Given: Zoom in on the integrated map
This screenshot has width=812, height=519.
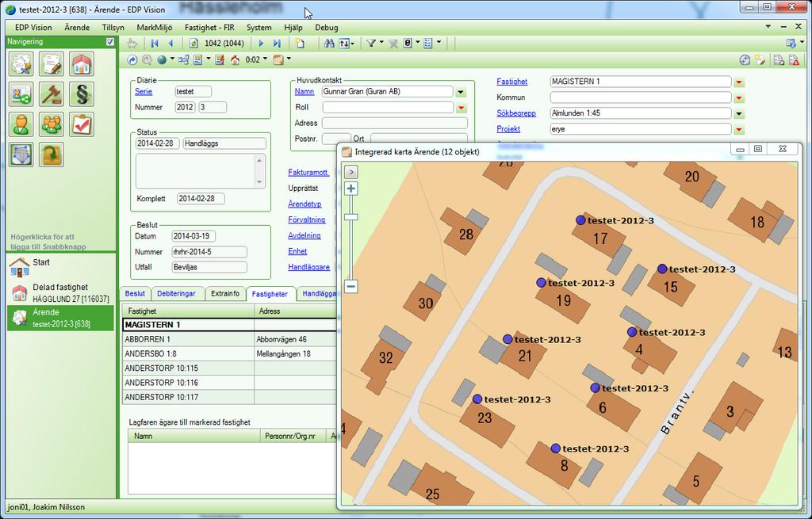Looking at the screenshot, I should pyautogui.click(x=350, y=189).
